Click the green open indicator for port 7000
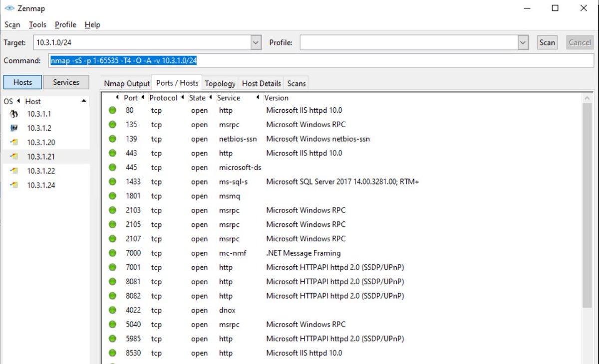The height and width of the screenshot is (364, 599). [113, 253]
